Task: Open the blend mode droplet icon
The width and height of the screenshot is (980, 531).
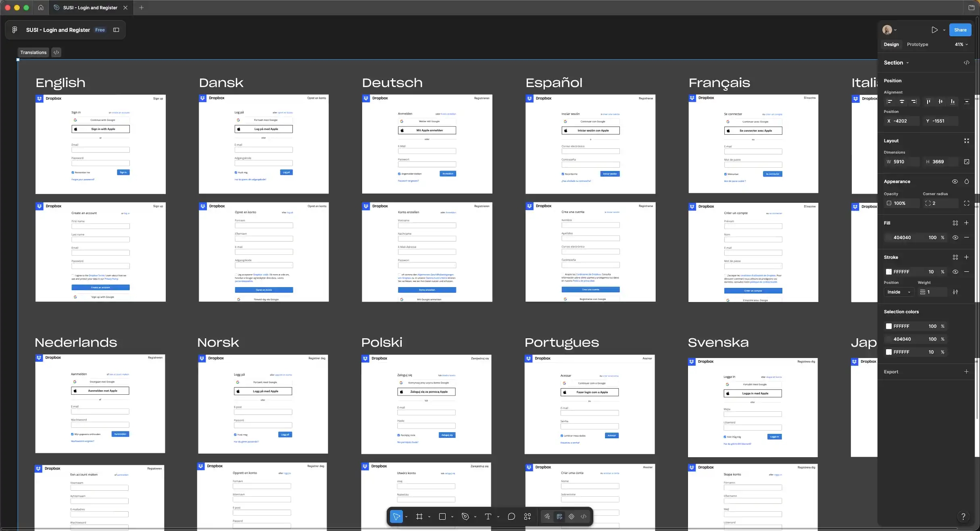Action: (967, 181)
